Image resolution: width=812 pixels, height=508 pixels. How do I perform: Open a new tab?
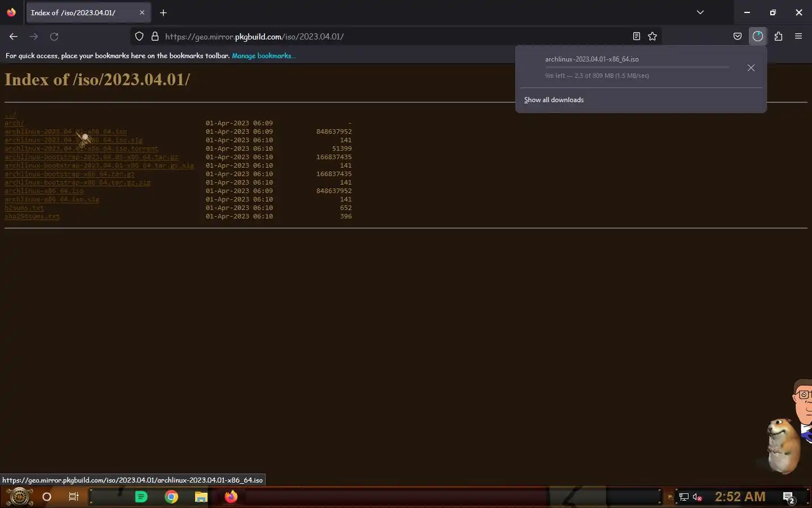click(x=163, y=12)
